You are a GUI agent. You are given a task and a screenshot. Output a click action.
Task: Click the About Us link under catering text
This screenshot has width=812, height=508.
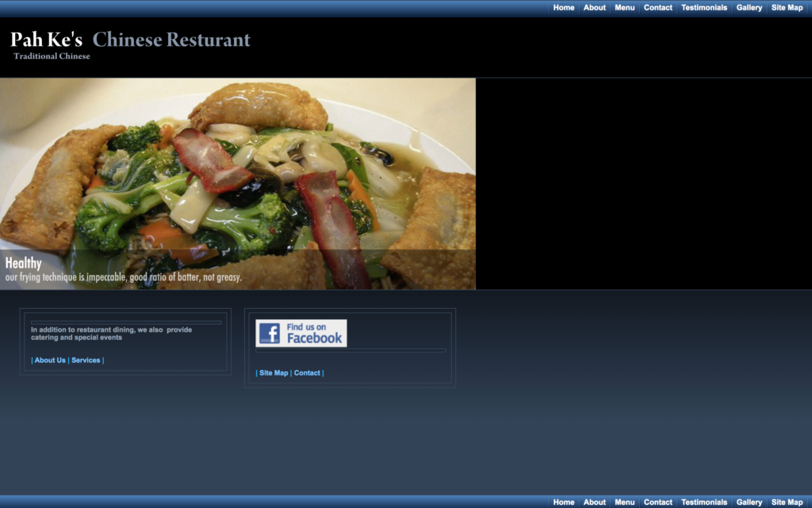tap(50, 360)
